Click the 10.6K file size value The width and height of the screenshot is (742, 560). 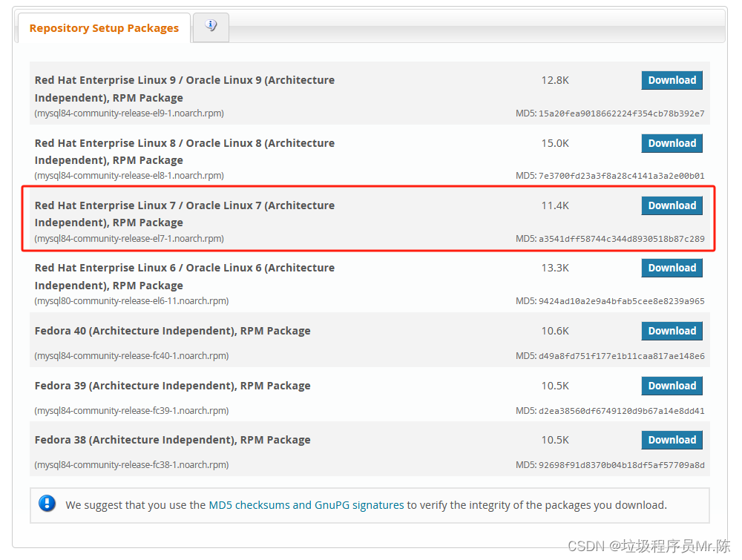point(555,331)
